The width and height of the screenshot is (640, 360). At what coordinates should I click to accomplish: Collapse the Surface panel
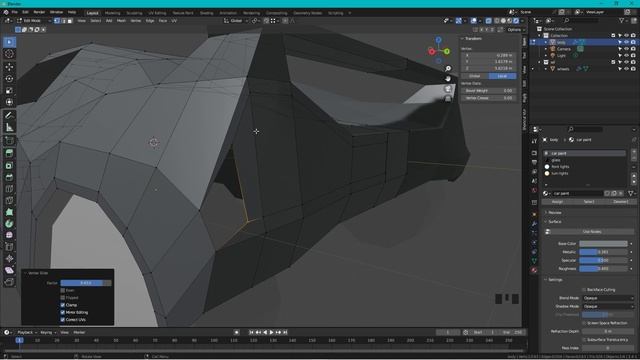tap(555, 222)
